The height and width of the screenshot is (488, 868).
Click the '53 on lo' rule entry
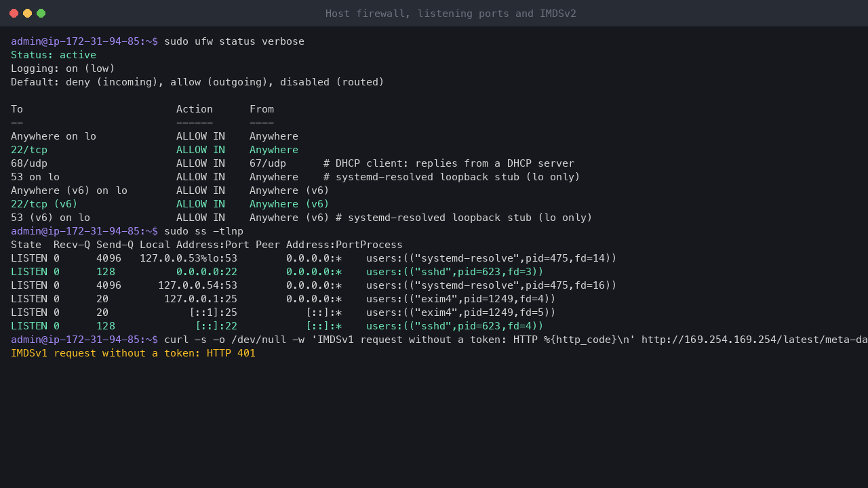35,177
